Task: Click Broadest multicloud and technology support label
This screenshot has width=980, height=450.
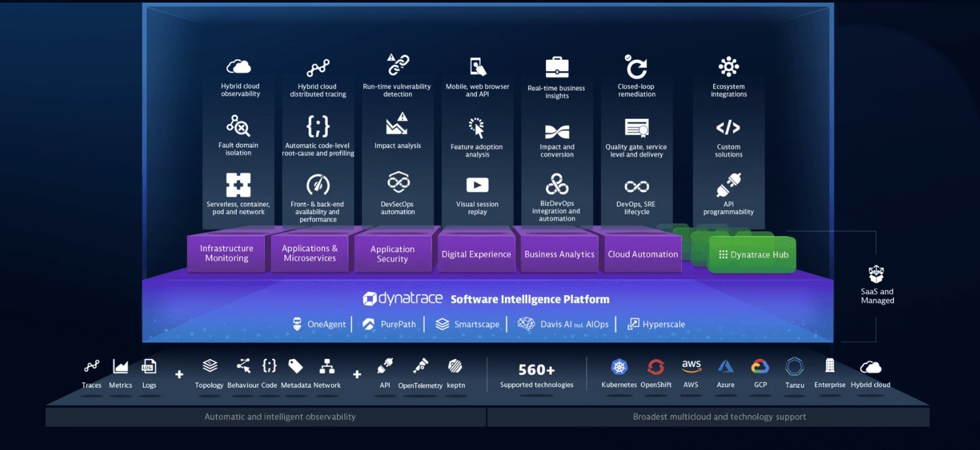Action: click(x=720, y=417)
